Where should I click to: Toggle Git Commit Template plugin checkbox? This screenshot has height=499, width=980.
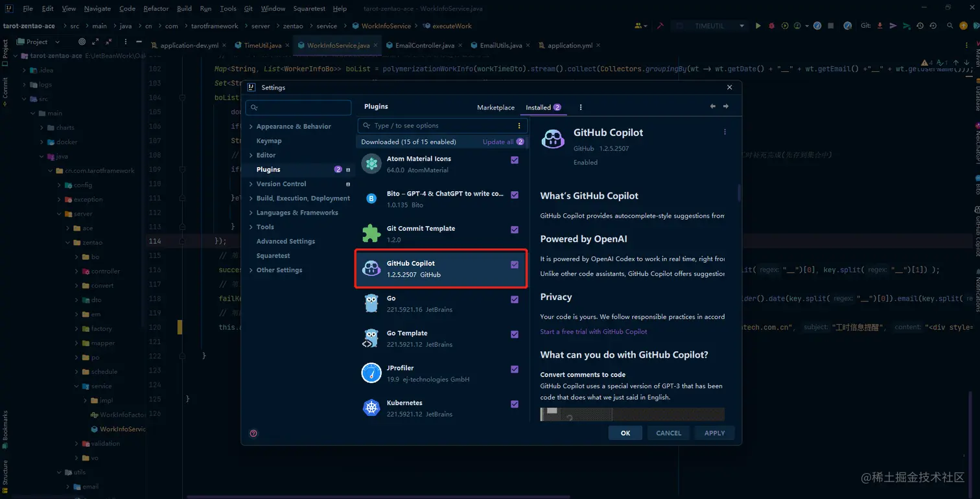515,230
